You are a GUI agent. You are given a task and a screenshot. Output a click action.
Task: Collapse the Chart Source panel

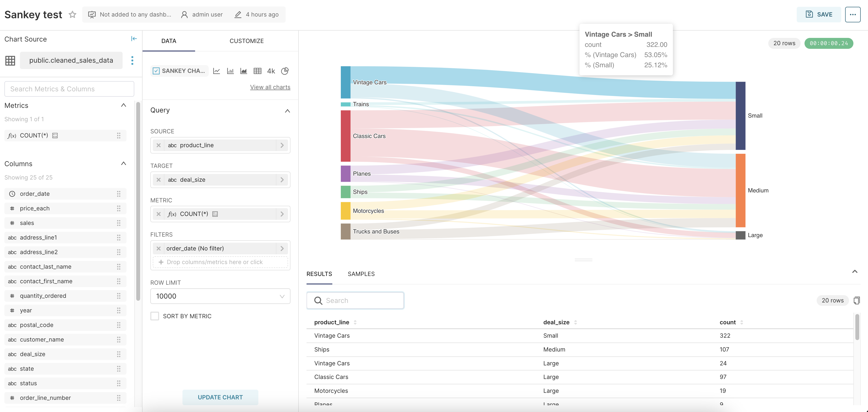(x=134, y=39)
